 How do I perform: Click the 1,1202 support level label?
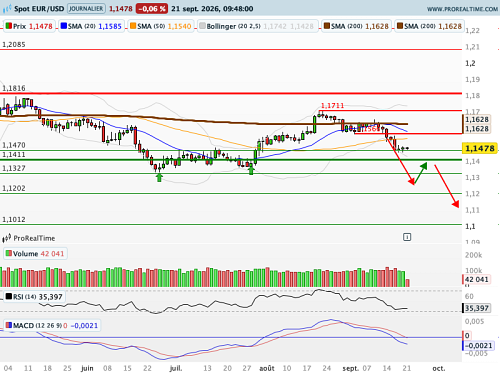tap(14, 188)
